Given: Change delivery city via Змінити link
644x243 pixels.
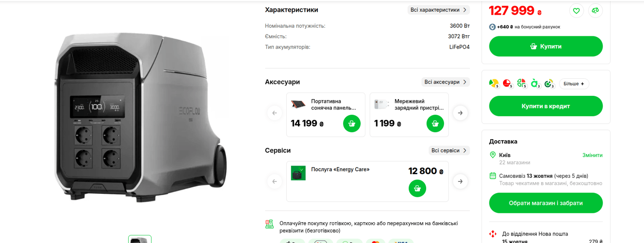Looking at the screenshot, I should (592, 155).
